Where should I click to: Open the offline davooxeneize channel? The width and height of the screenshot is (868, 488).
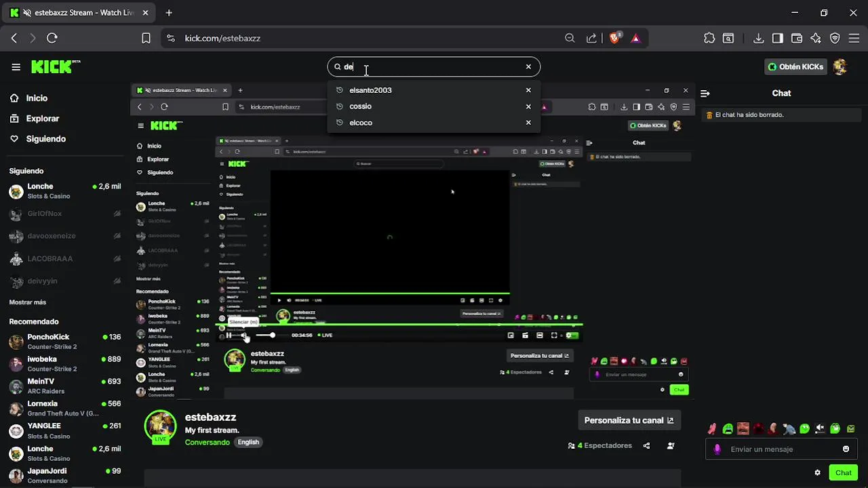point(65,236)
